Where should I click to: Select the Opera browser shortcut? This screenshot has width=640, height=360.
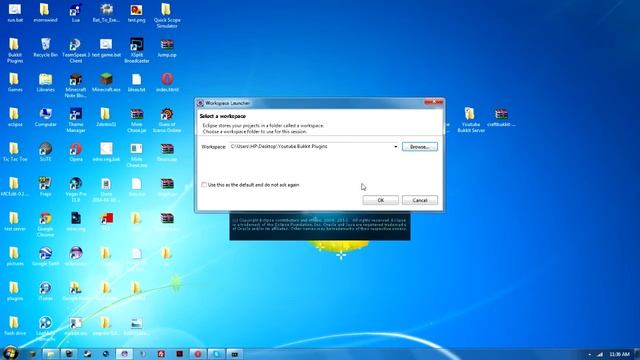[x=76, y=152]
